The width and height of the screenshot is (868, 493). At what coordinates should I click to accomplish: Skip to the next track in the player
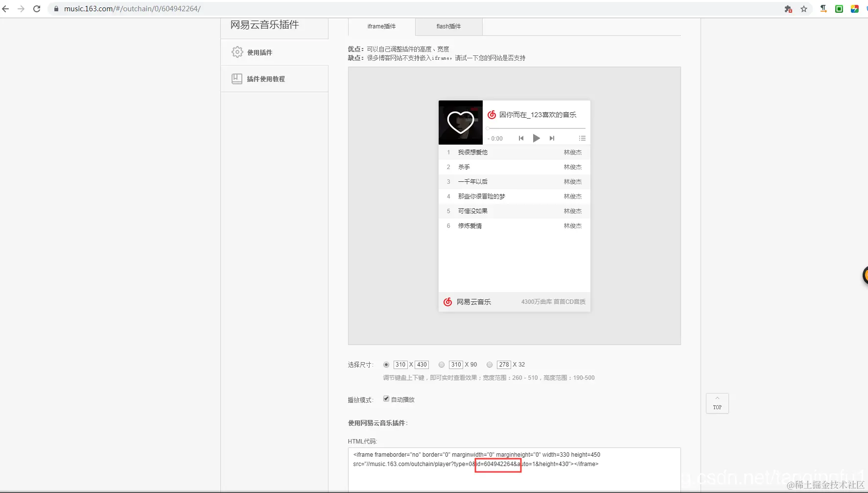552,138
